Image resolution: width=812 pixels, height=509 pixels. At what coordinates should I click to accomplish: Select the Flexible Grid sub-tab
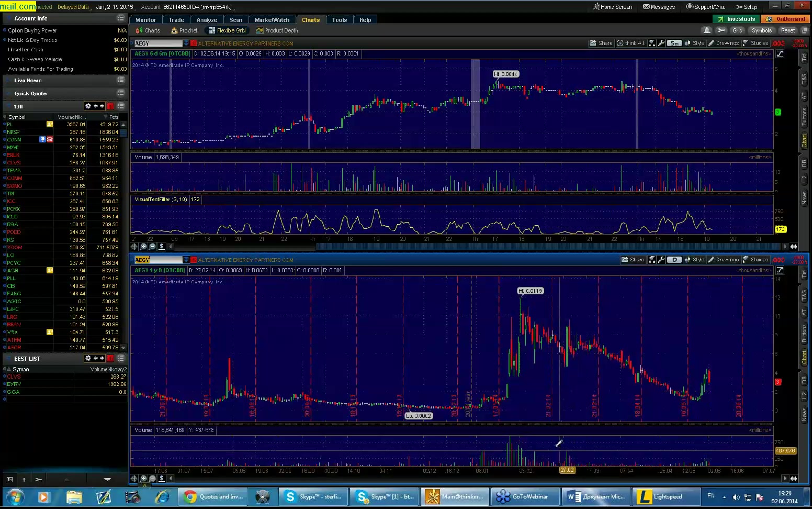pyautogui.click(x=227, y=30)
